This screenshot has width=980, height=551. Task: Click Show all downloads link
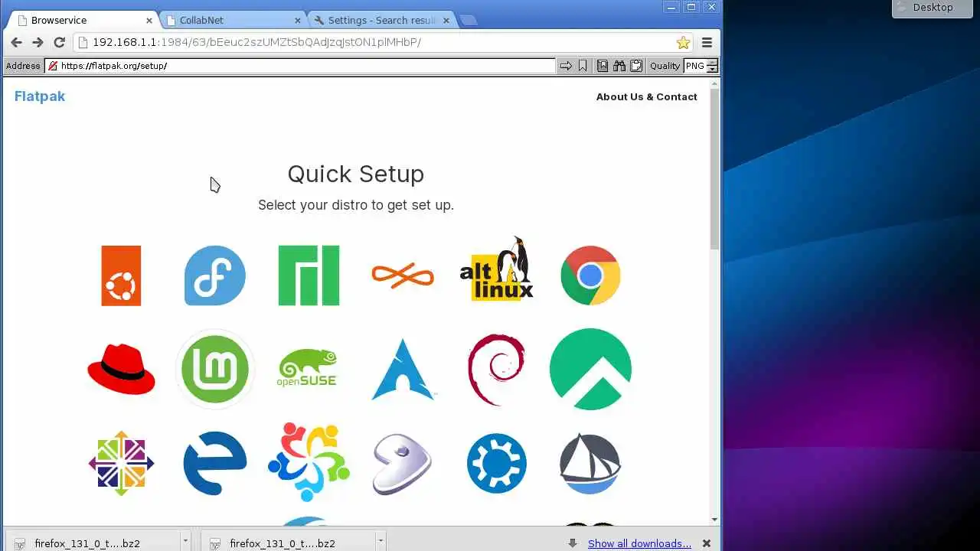639,543
